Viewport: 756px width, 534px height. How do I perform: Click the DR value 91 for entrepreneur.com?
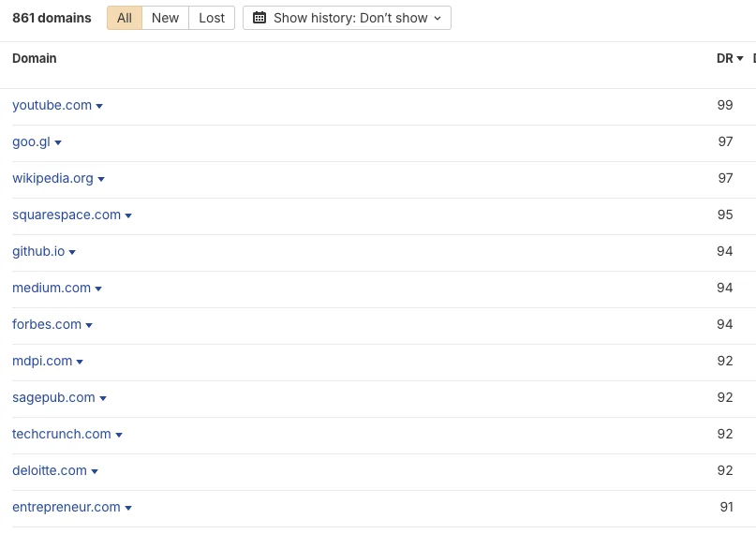coord(727,507)
